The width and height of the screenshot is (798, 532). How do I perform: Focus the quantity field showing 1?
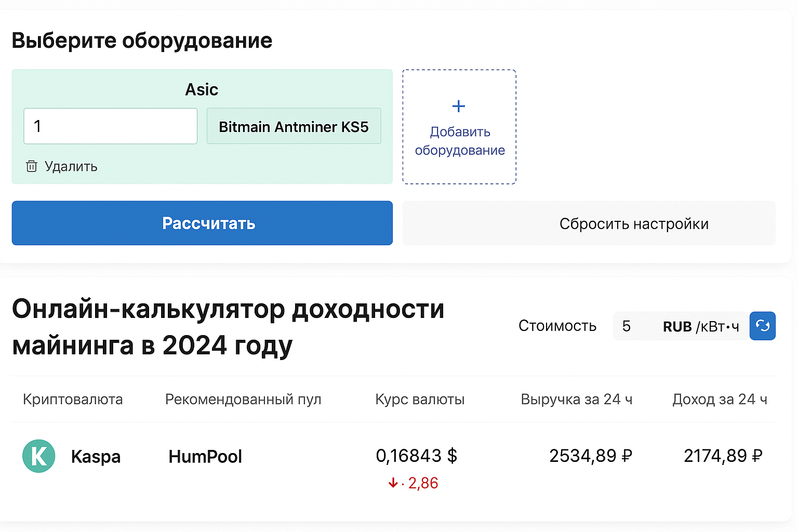[110, 126]
